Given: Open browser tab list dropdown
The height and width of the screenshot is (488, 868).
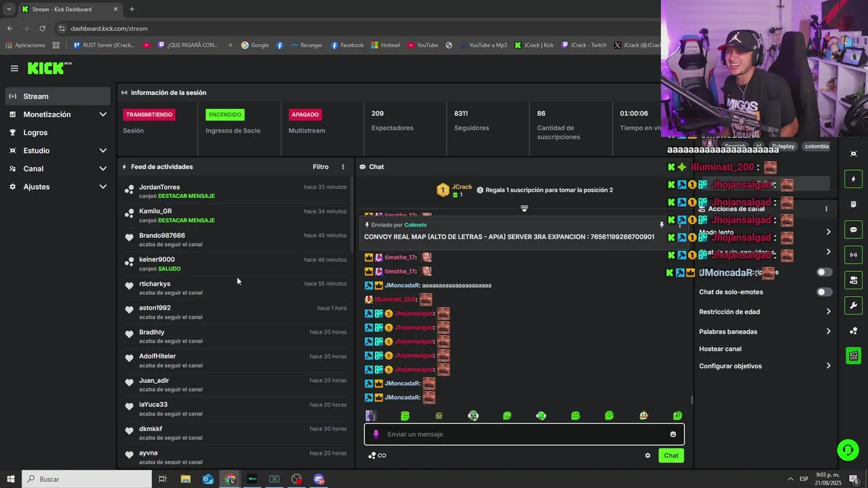Looking at the screenshot, I should 9,9.
